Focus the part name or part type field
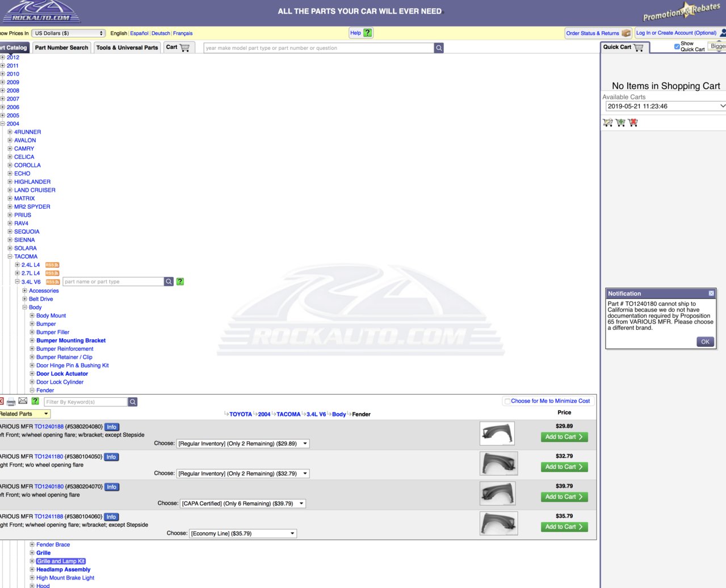The width and height of the screenshot is (726, 588). pyautogui.click(x=113, y=282)
